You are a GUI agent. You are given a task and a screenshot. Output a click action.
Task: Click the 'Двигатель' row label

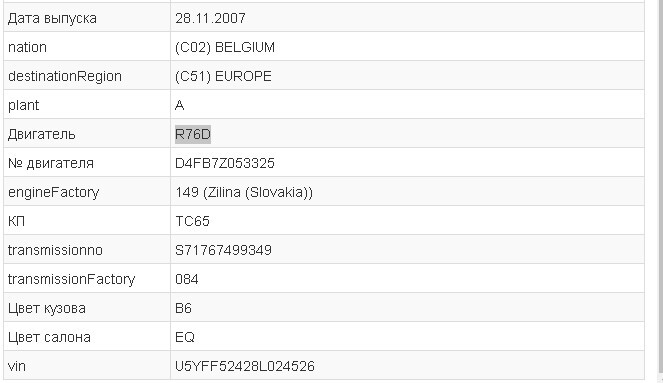(41, 134)
